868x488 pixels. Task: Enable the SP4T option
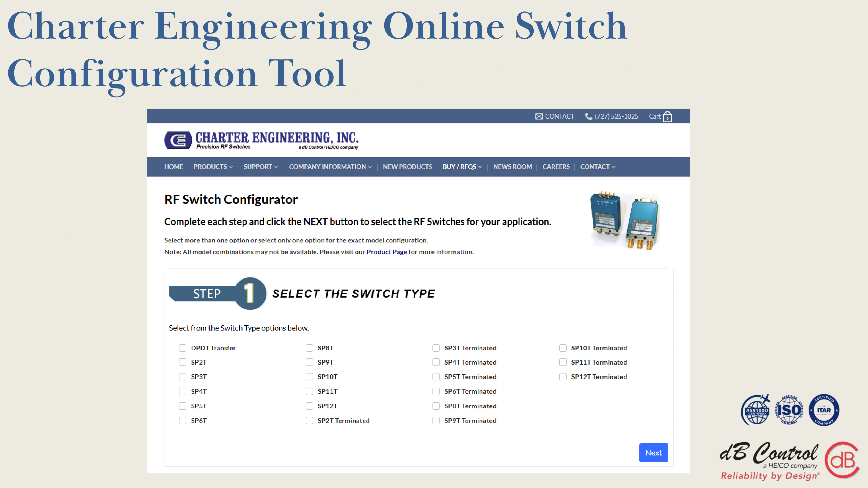click(x=183, y=391)
